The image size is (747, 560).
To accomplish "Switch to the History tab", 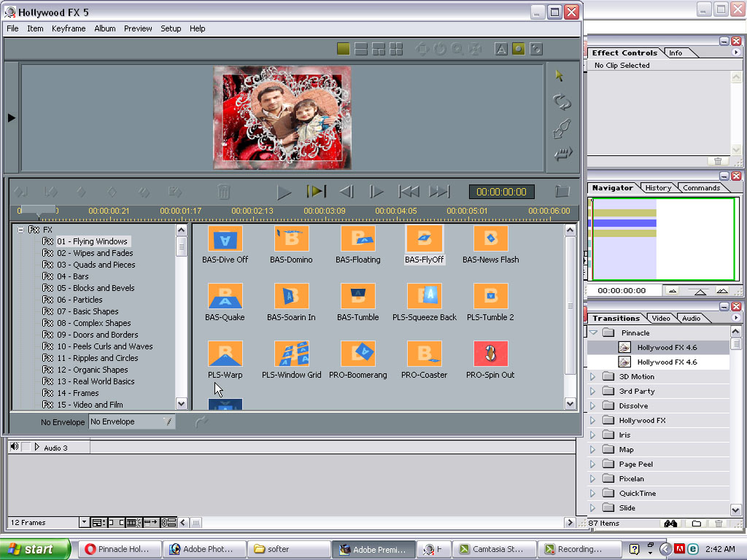I will 658,188.
